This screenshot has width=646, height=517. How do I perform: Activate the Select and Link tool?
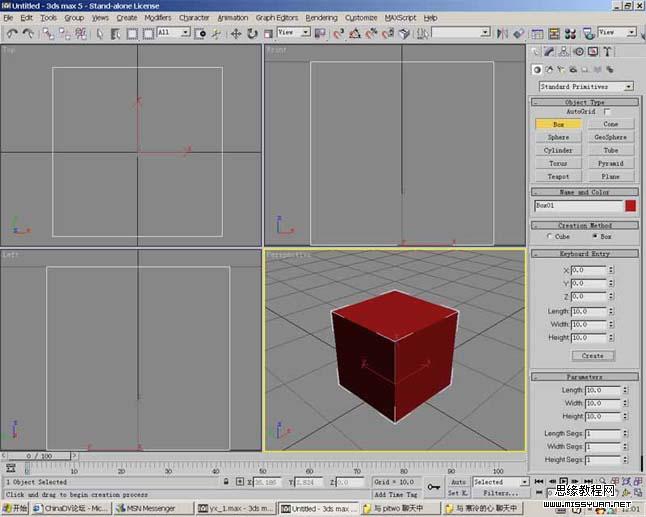pos(48,34)
